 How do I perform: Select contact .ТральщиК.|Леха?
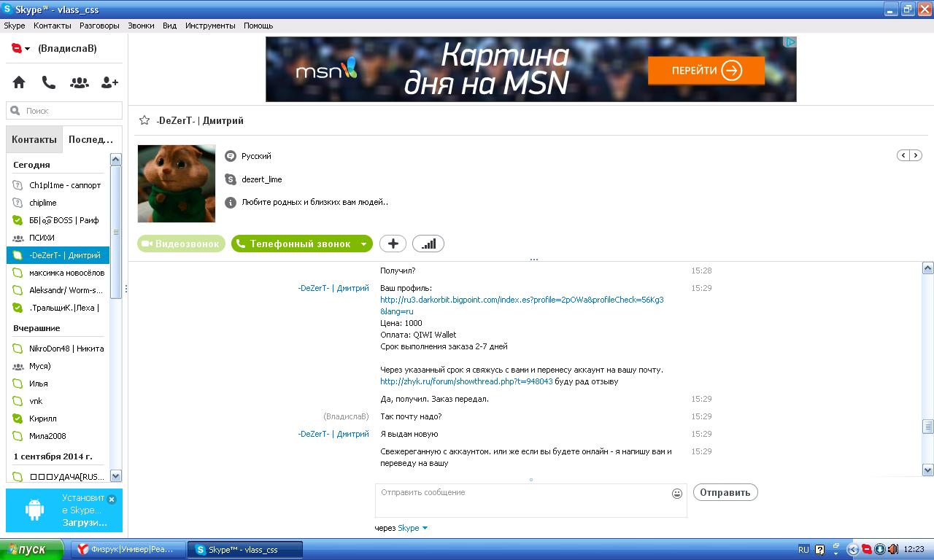[x=58, y=308]
